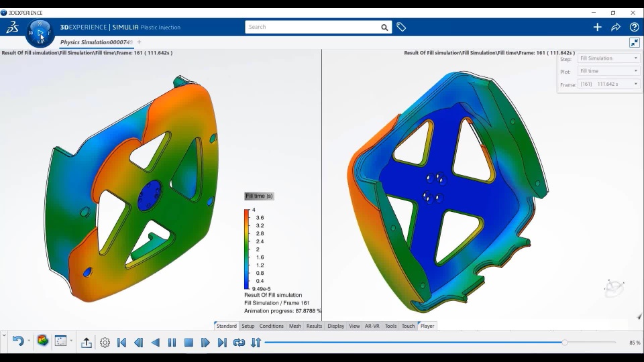Open the Mesh tab

click(295, 326)
